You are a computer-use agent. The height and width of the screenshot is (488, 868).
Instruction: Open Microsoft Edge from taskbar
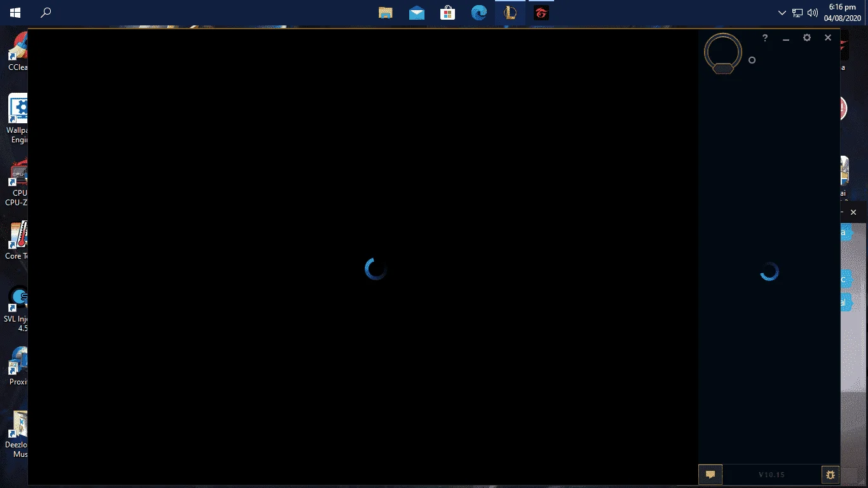coord(479,13)
